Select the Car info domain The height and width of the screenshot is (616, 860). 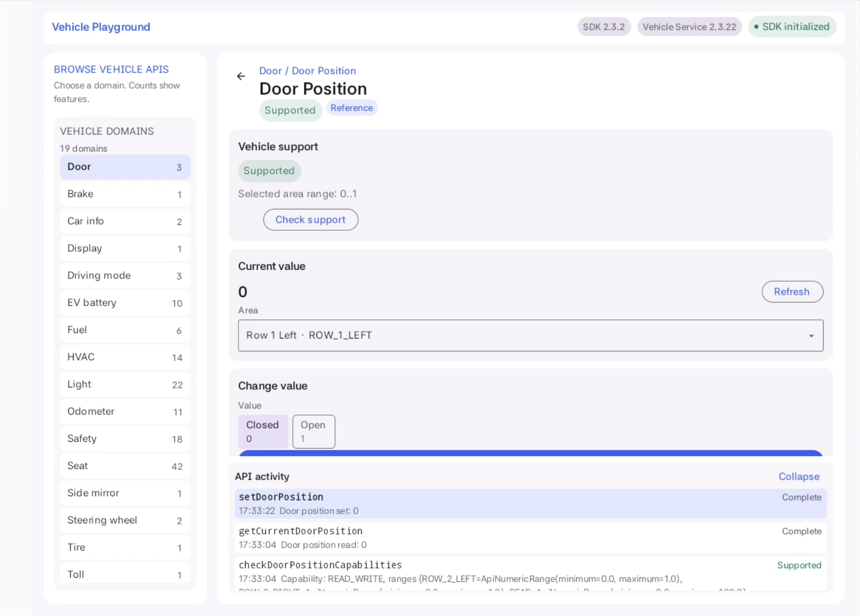[125, 221]
